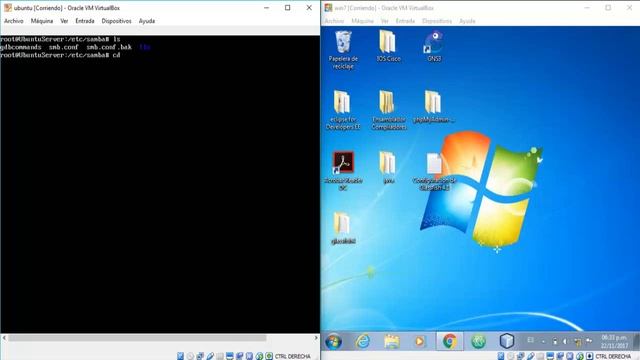This screenshot has width=640, height=360.
Task: Click right arrow of ubuntu horizontal scrollbar
Action: [316, 338]
